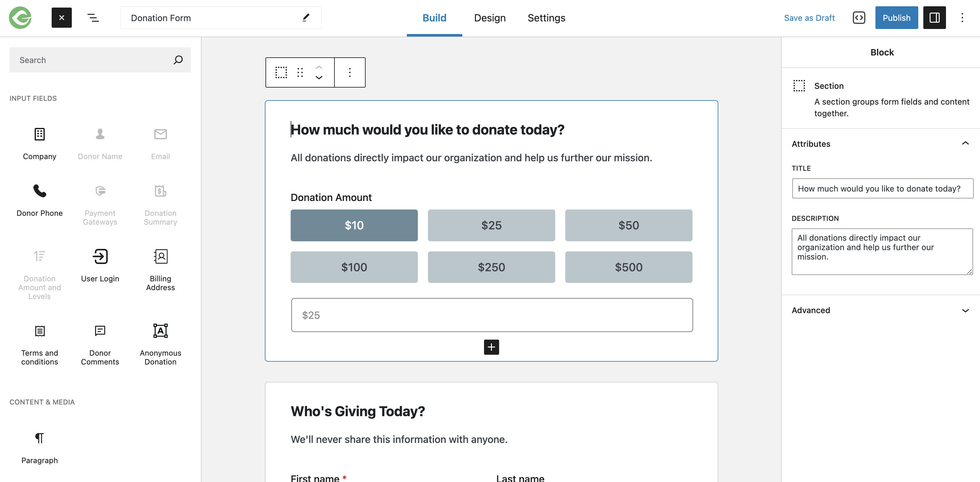Screen dimensions: 980x482
Task: Publish the donation form
Action: pos(896,18)
